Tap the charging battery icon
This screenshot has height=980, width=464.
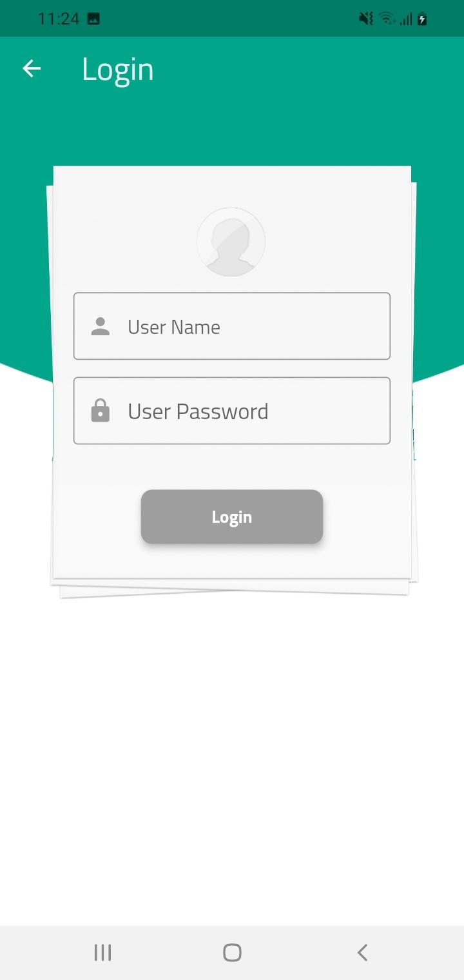pyautogui.click(x=422, y=19)
